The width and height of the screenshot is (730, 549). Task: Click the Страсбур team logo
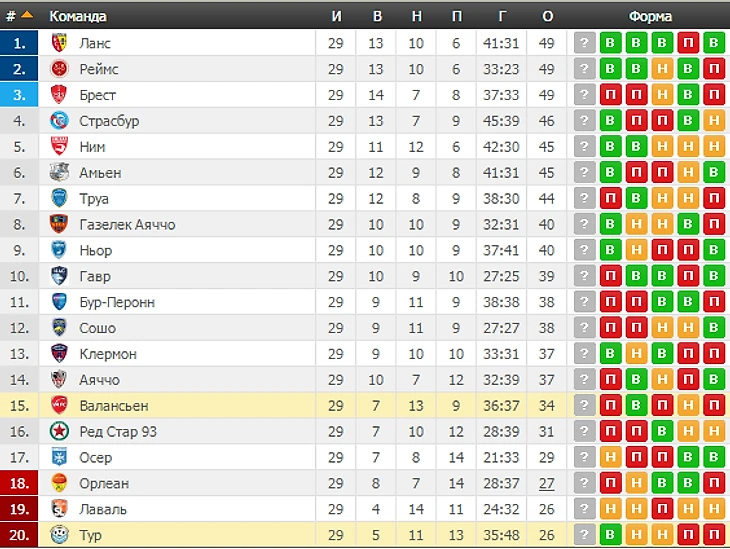[x=59, y=121]
